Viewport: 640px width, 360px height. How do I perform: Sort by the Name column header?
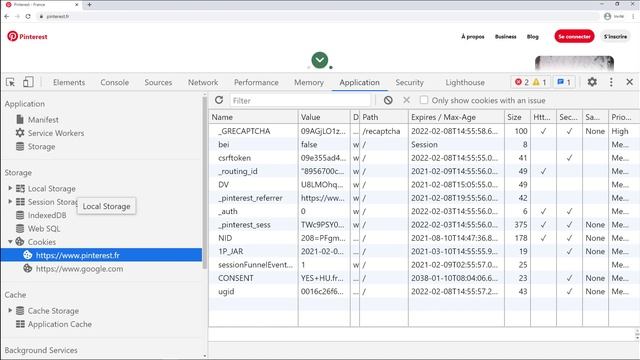(253, 117)
